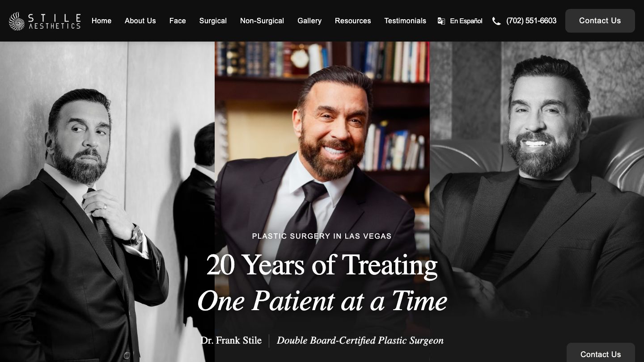Click the translate icon beside En Español
Screen dimensions: 644x362
coord(441,21)
